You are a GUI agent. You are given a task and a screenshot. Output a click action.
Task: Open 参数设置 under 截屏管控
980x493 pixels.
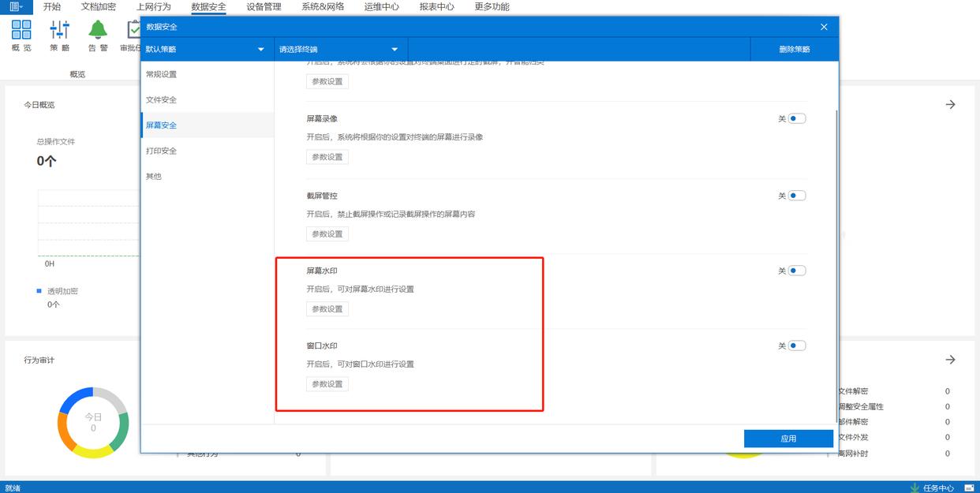[x=327, y=234]
